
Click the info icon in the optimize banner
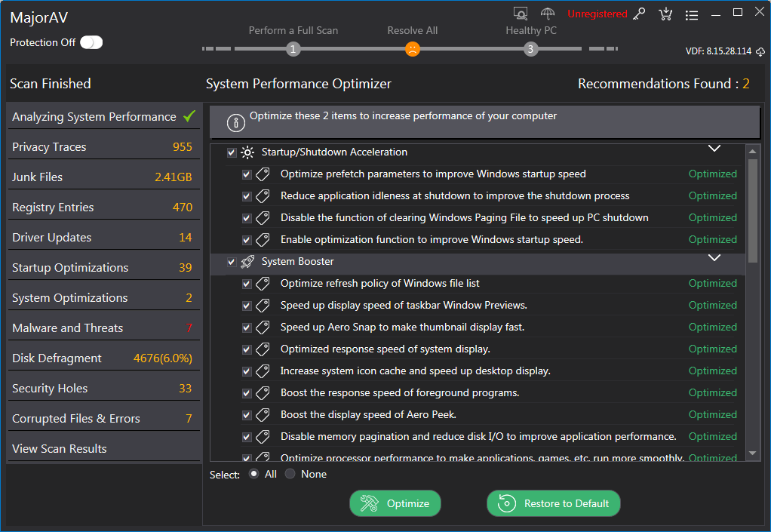[235, 122]
